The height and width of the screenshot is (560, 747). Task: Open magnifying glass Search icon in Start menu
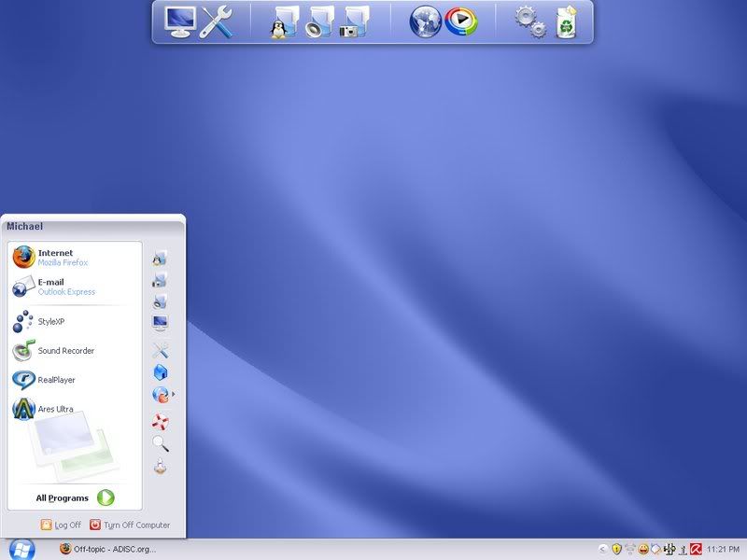pyautogui.click(x=160, y=444)
